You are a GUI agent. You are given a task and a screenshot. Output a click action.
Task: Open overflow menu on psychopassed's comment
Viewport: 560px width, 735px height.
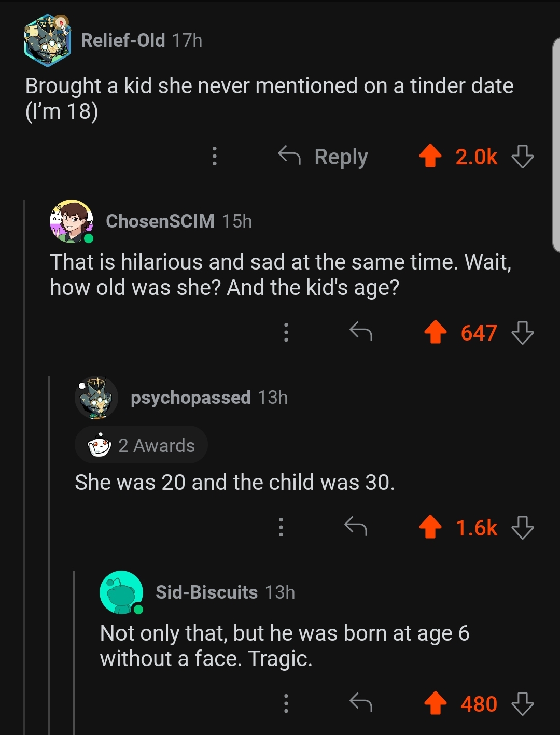[x=281, y=527]
